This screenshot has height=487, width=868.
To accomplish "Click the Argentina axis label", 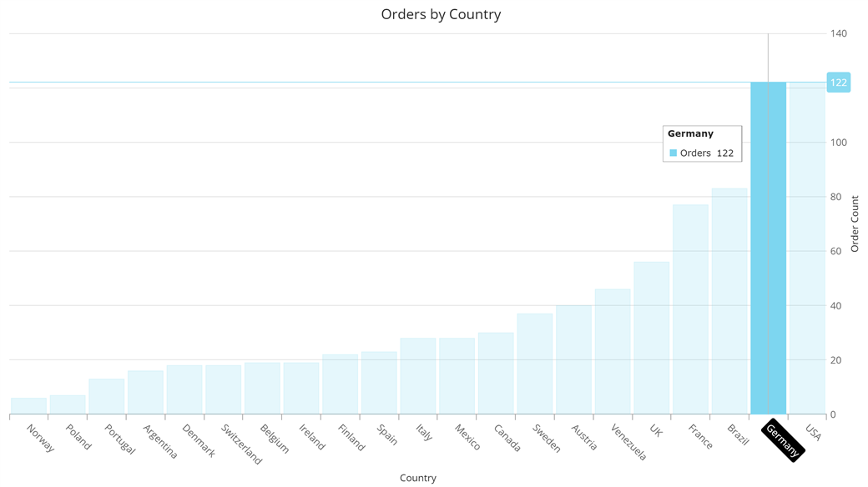I will (x=160, y=441).
